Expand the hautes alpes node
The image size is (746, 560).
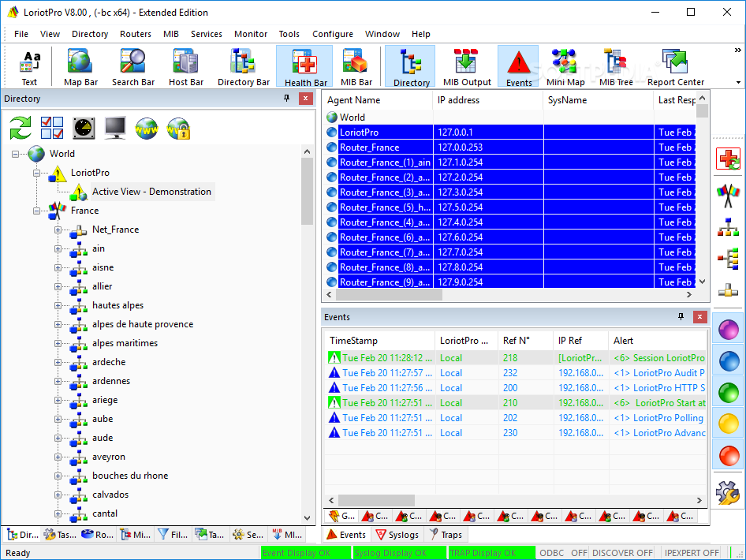tap(58, 305)
